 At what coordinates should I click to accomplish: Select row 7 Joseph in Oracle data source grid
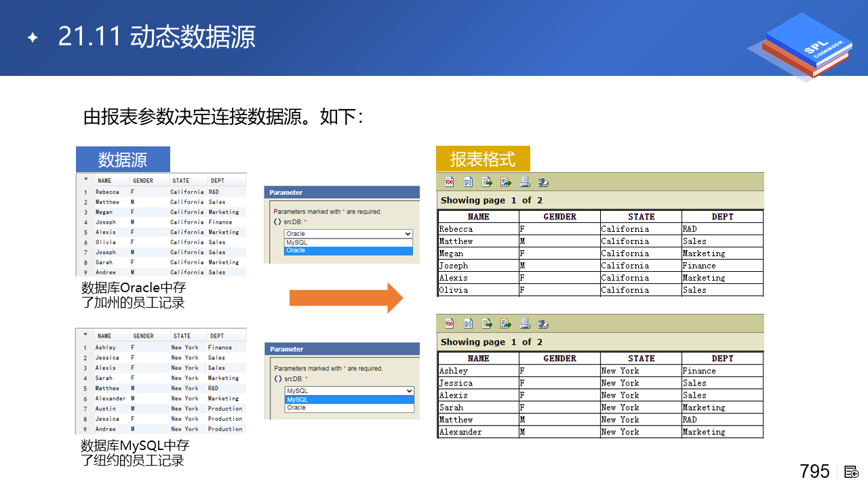tap(105, 252)
